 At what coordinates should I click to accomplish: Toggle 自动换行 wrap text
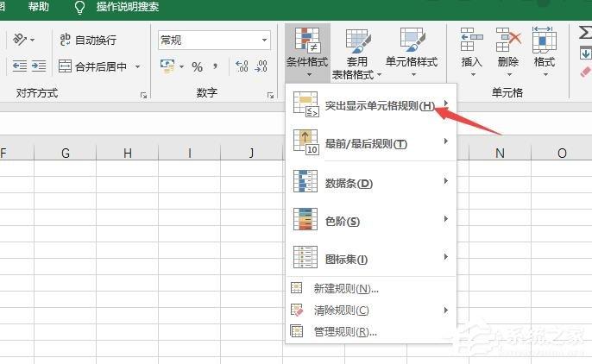click(x=88, y=40)
